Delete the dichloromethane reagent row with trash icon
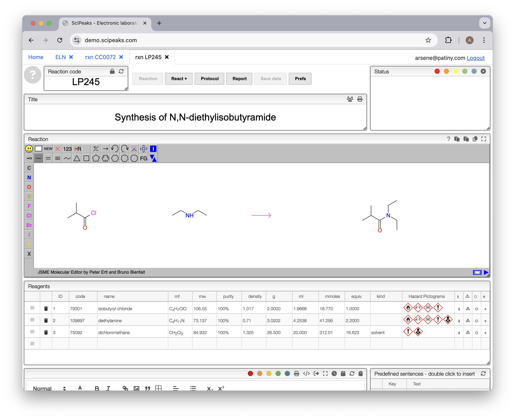515x420 pixels. pyautogui.click(x=46, y=332)
